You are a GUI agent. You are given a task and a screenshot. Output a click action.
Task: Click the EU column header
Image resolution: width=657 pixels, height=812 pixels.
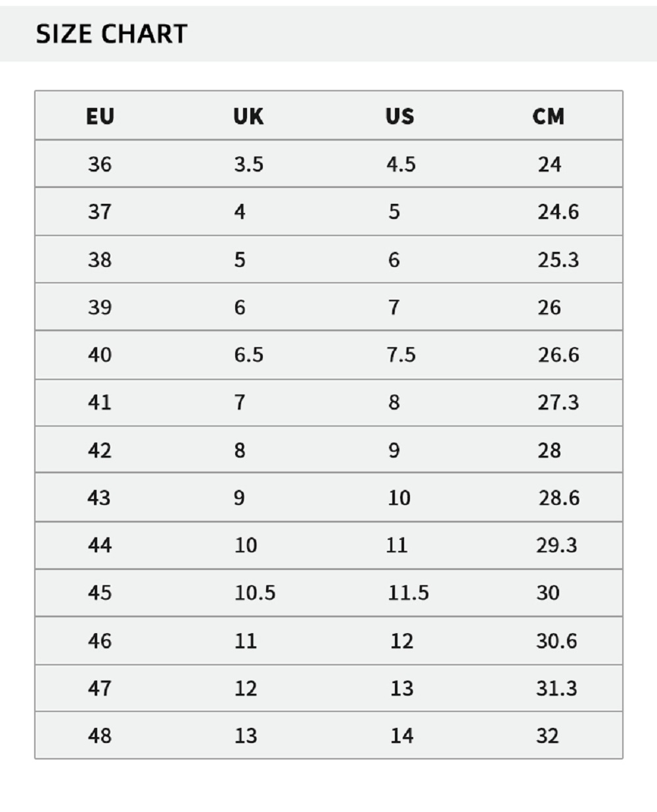[100, 116]
